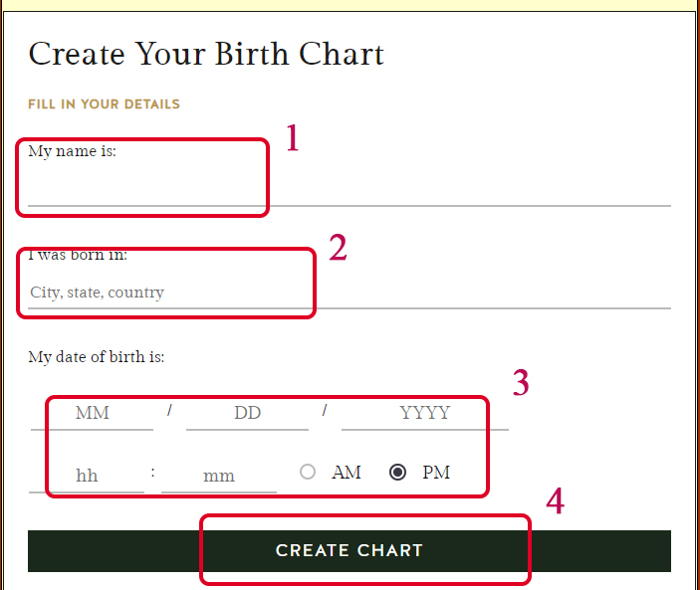Image resolution: width=700 pixels, height=590 pixels.
Task: Click the MM month field
Action: (x=92, y=412)
